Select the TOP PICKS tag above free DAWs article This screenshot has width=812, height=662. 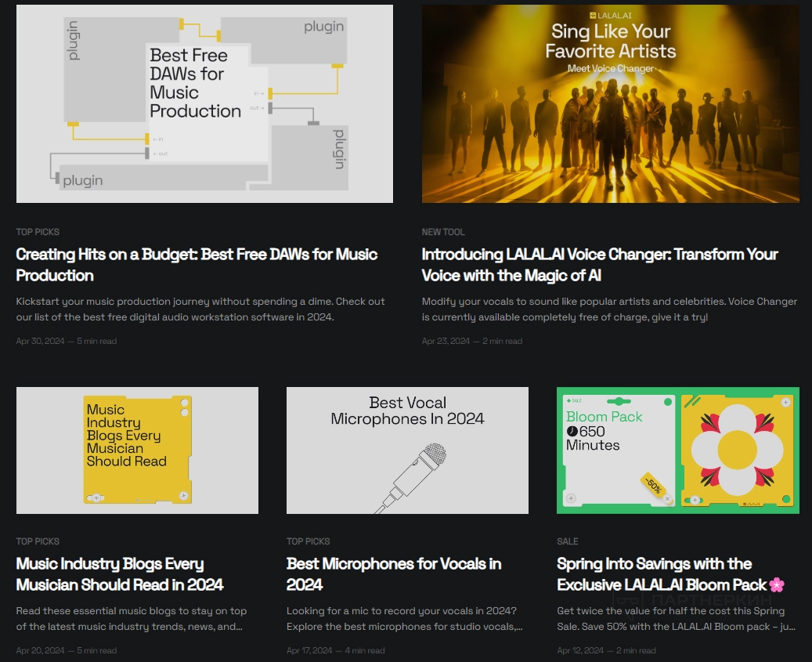(x=38, y=232)
